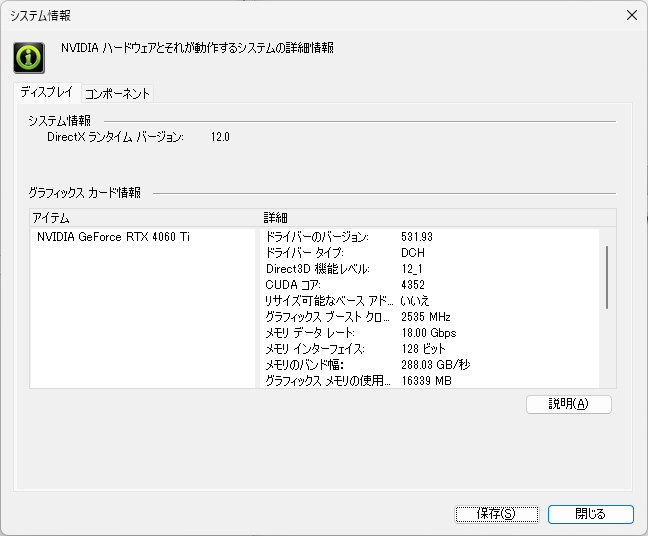Select NVIDIA GeForce RTX 4060 Ti item

(x=113, y=237)
